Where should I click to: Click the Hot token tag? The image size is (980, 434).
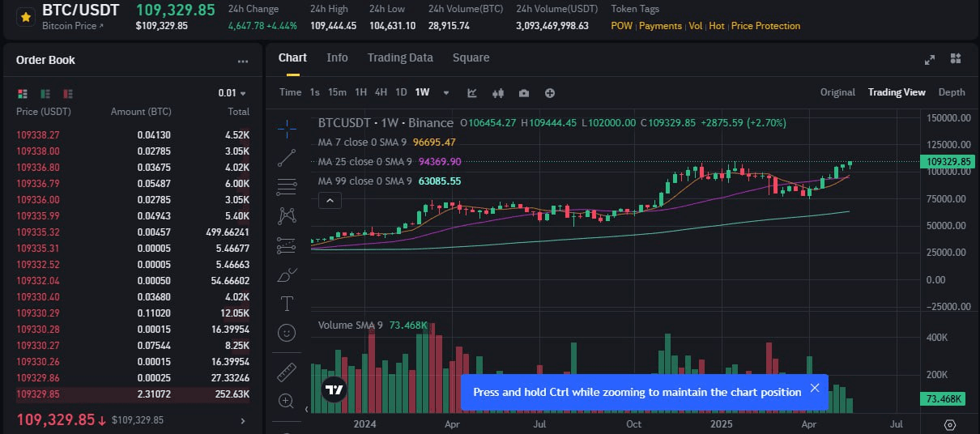(717, 26)
